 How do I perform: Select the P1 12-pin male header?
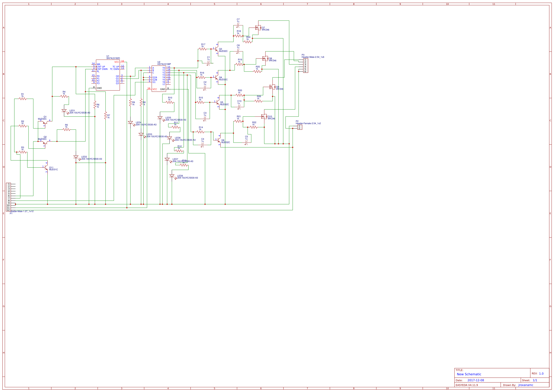click(x=8, y=197)
